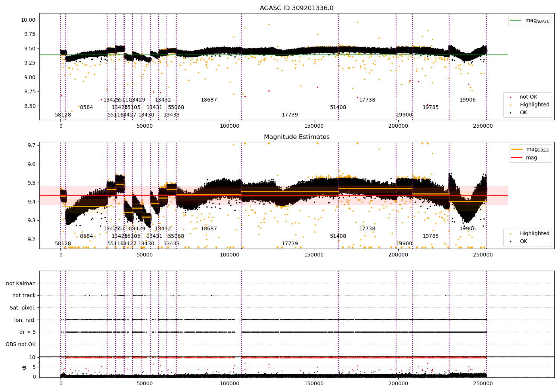
Task: Click the "OBS not OK" row label
Action: pyautogui.click(x=21, y=344)
